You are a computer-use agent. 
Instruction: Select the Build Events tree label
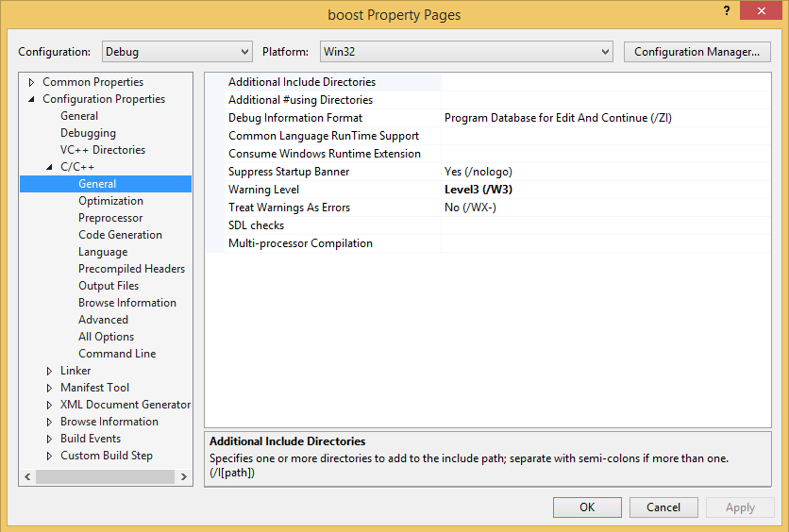[91, 439]
